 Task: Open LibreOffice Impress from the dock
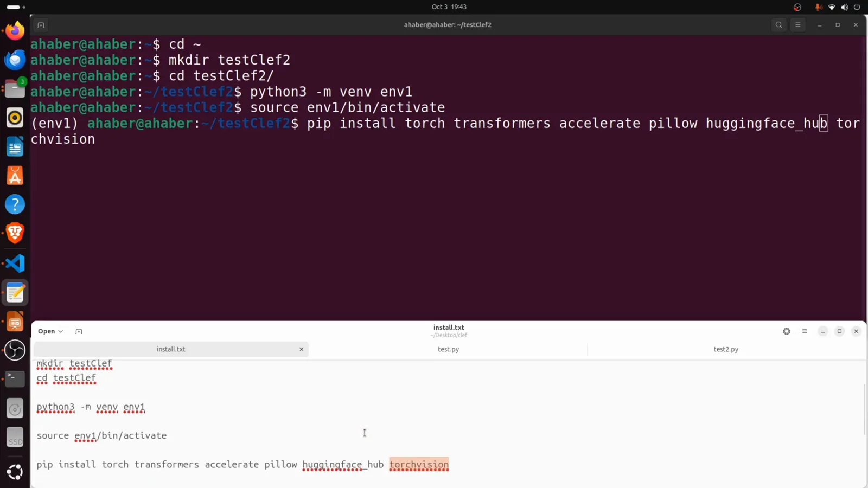15,322
